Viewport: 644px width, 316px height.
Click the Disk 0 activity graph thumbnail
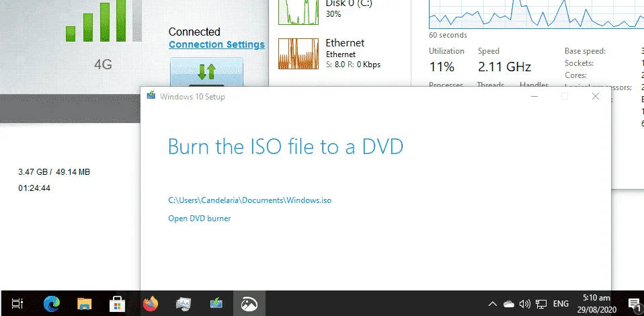pos(298,12)
